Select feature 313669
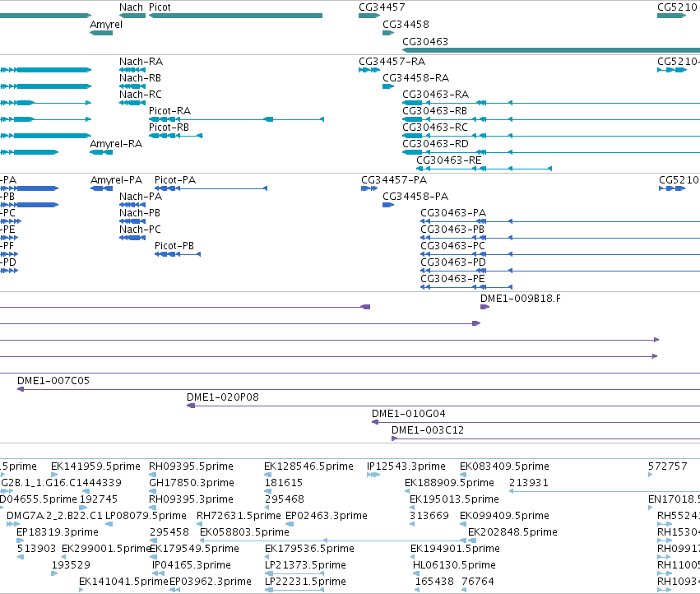 pyautogui.click(x=429, y=516)
